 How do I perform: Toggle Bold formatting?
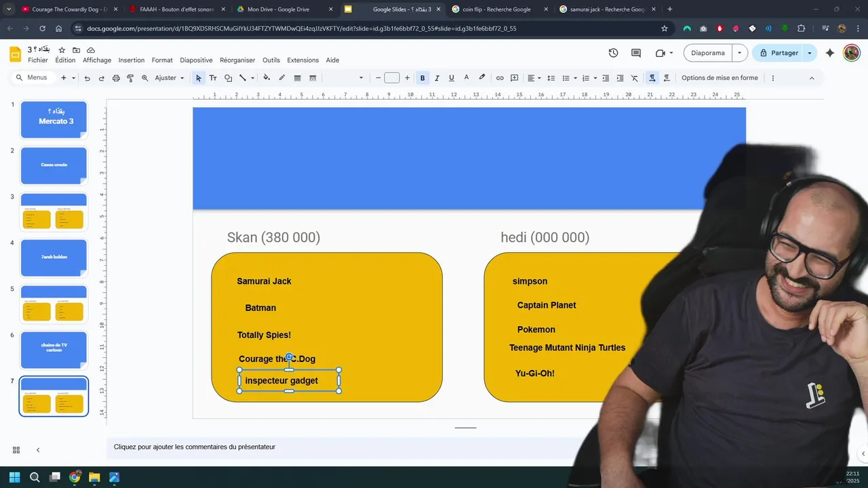coord(422,78)
